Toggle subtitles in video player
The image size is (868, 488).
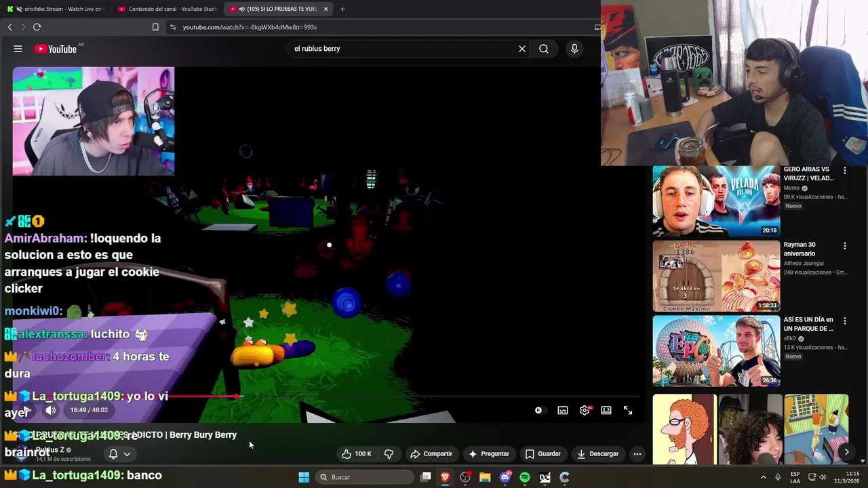tap(563, 410)
